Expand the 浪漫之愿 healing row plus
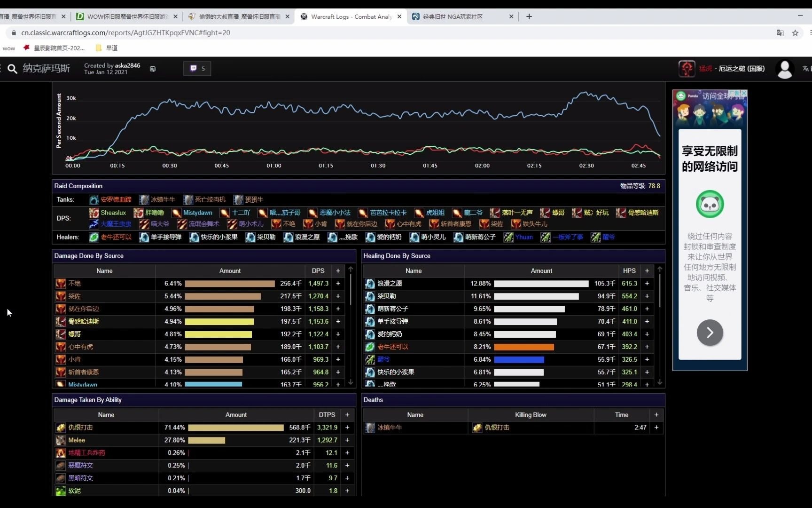 pyautogui.click(x=647, y=284)
